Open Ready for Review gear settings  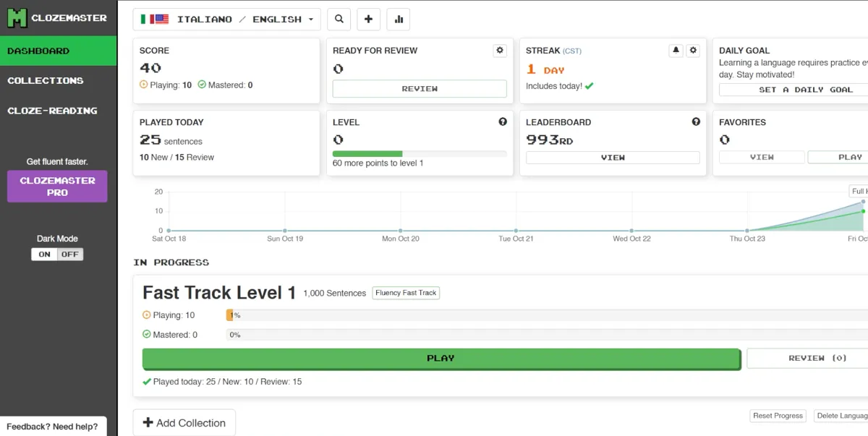pos(499,51)
